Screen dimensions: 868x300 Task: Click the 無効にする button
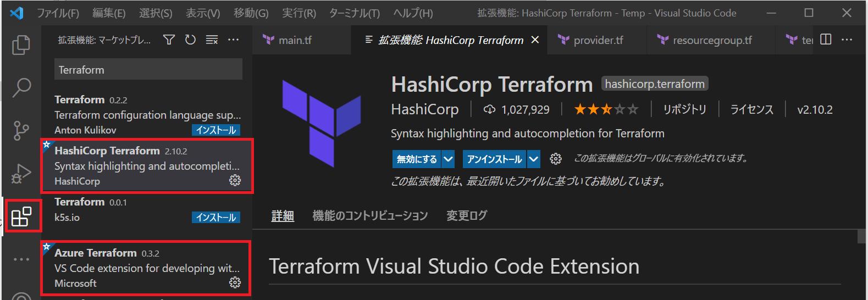[x=417, y=159]
